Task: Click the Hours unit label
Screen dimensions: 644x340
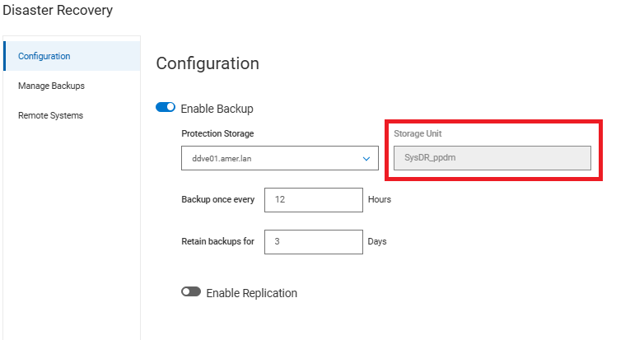Action: (x=380, y=199)
